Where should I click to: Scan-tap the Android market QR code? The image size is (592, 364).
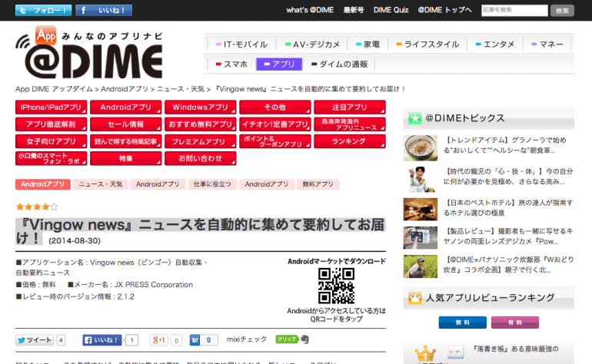pos(336,286)
